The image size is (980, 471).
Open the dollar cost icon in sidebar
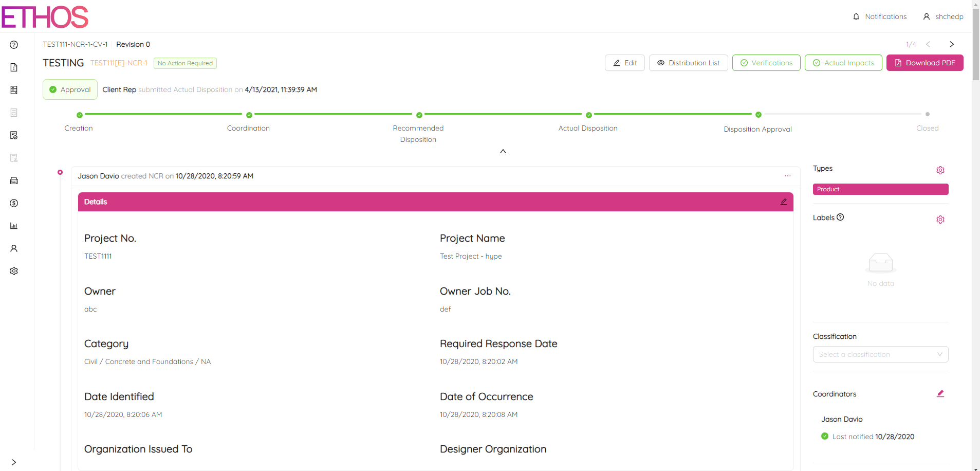point(14,203)
